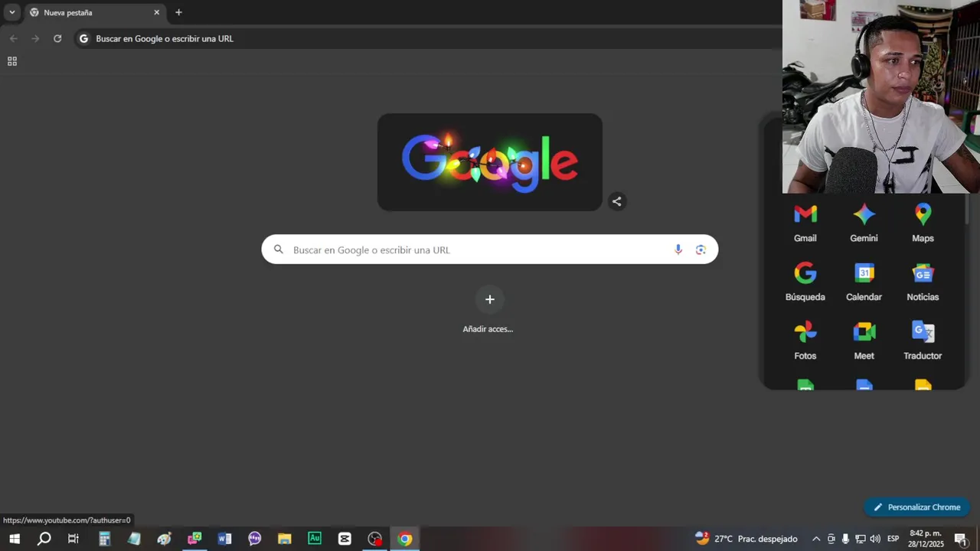Open Task View in the taskbar
The height and width of the screenshot is (551, 980).
(73, 539)
